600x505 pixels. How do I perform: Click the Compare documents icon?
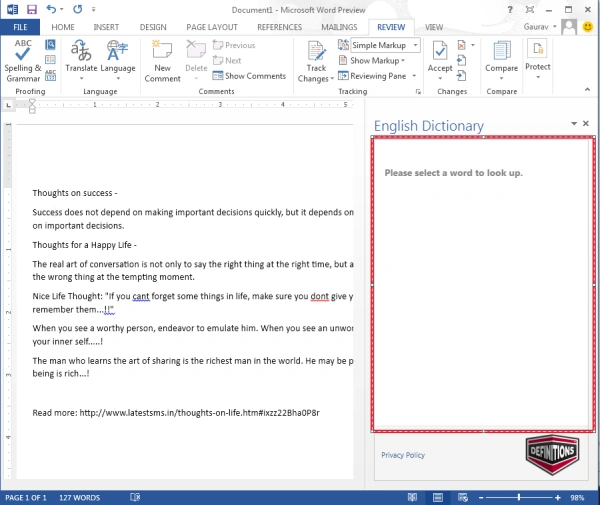[x=501, y=60]
